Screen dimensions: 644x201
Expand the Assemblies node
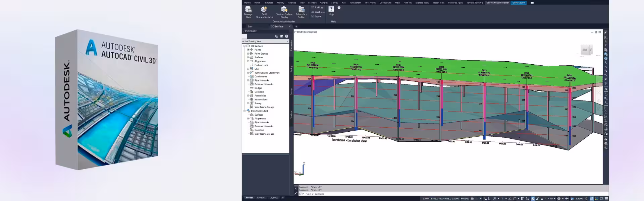coord(248,95)
